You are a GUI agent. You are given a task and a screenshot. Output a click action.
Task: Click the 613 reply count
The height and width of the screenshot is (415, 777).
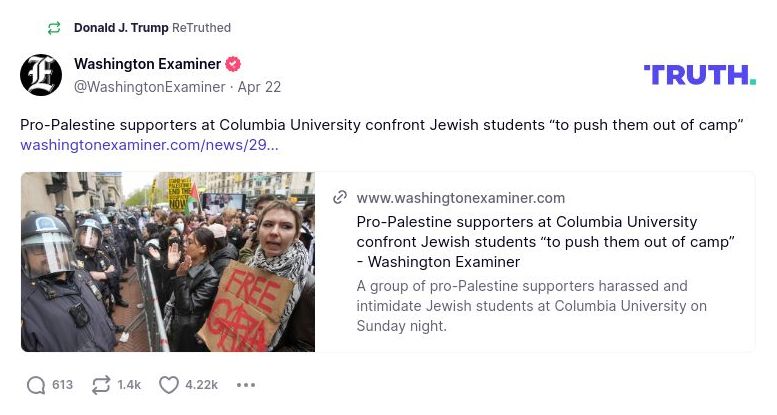63,385
